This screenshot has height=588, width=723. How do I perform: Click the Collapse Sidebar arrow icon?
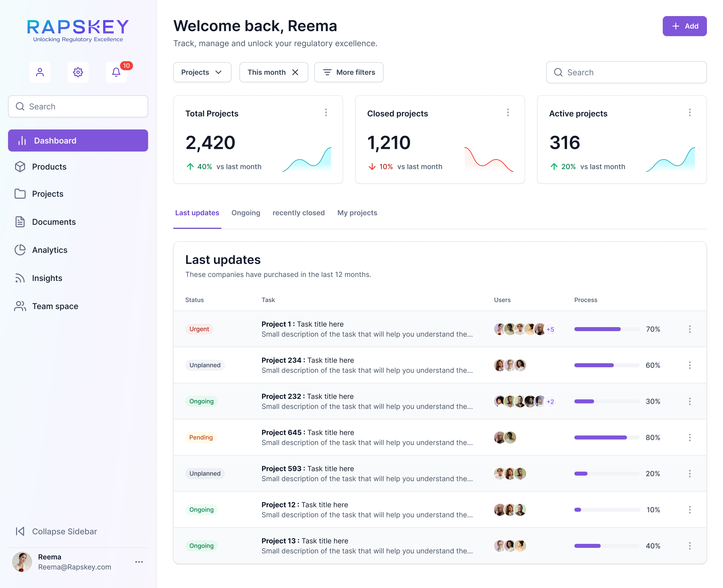tap(20, 531)
